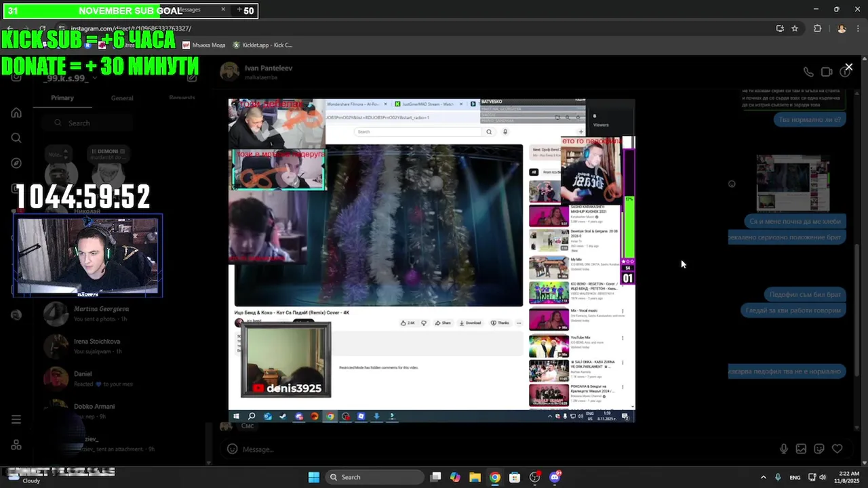Open the Kicklet.app bookmark

coord(262,45)
